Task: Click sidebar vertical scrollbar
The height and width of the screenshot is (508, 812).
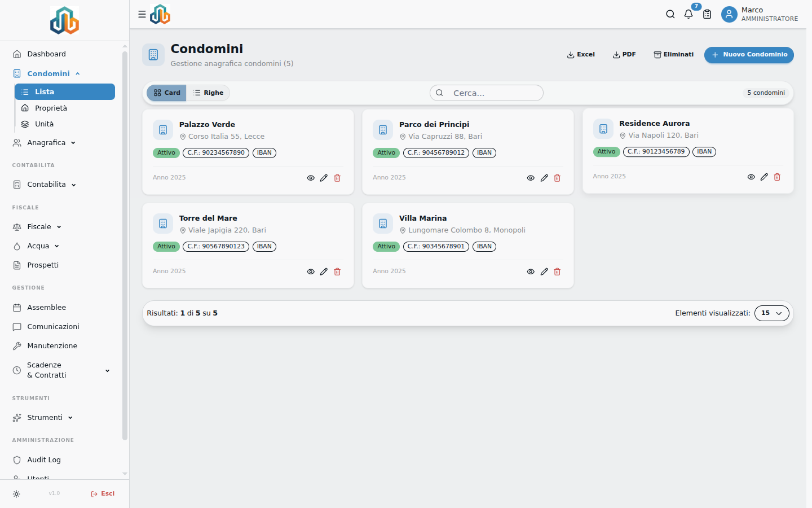Action: [125, 246]
